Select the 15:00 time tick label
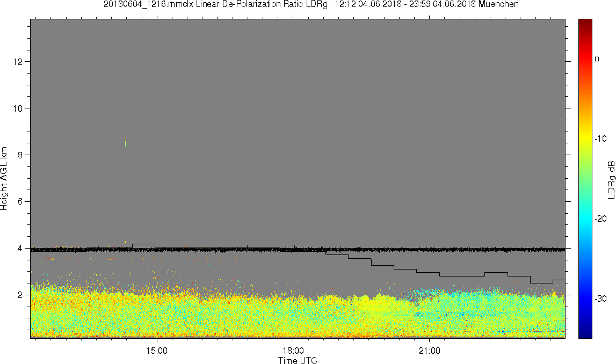 click(157, 351)
